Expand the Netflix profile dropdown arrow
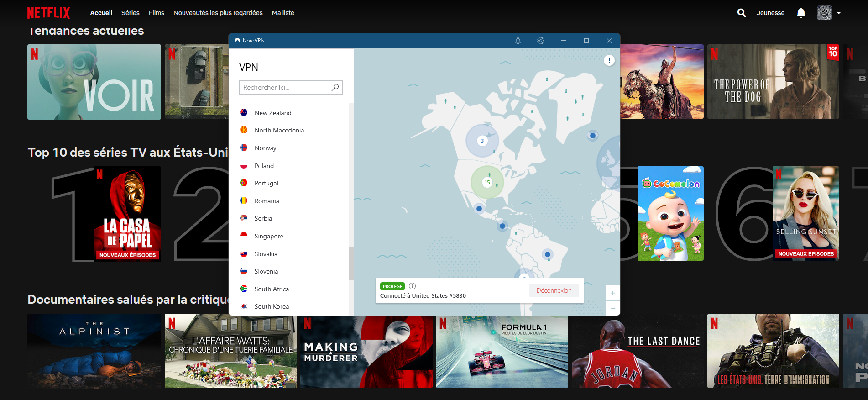This screenshot has height=400, width=868. (839, 13)
